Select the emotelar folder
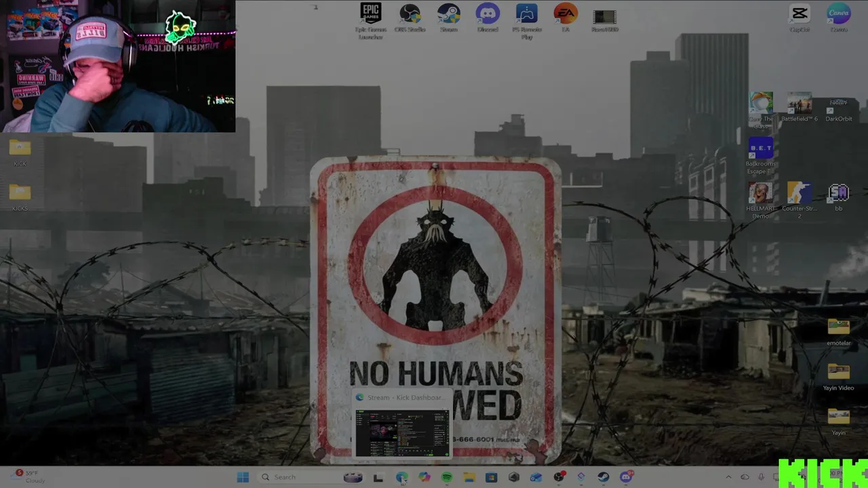 coord(839,332)
